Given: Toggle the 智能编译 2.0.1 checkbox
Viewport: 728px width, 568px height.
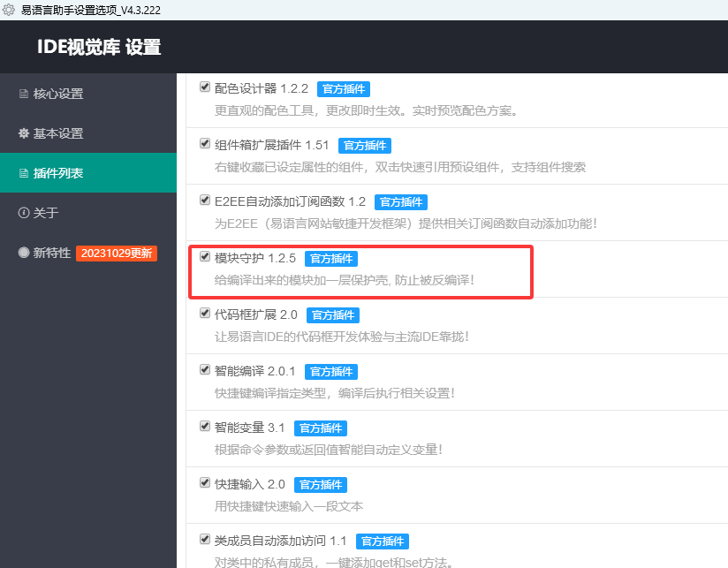Looking at the screenshot, I should [205, 370].
